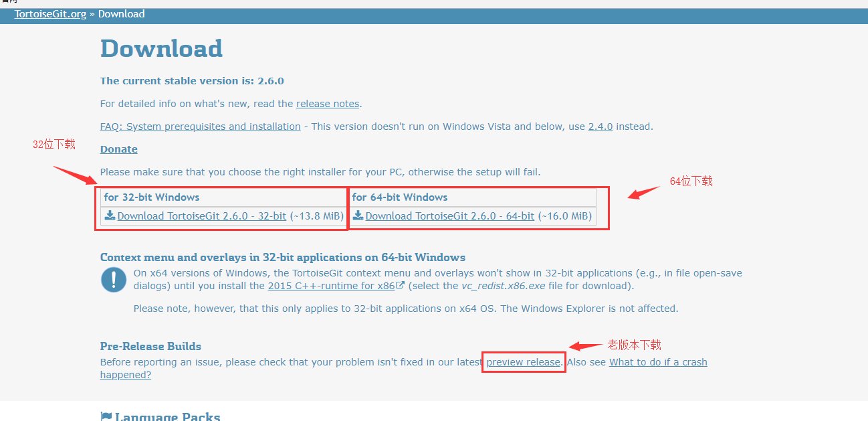Image resolution: width=868 pixels, height=421 pixels.
Task: Click download icon beside the 64-bit link
Action: point(358,216)
